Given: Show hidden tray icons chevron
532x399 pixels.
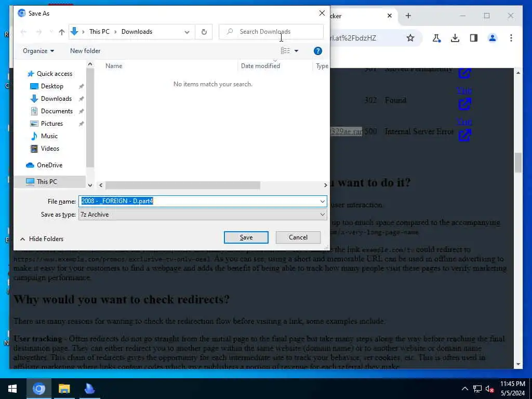Looking at the screenshot, I should (x=465, y=389).
